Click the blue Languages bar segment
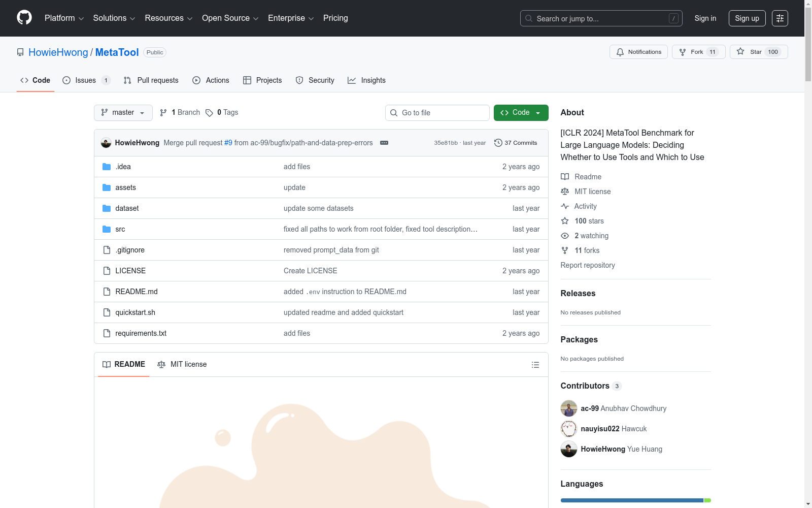Viewport: 812px width, 508px height. click(x=632, y=500)
